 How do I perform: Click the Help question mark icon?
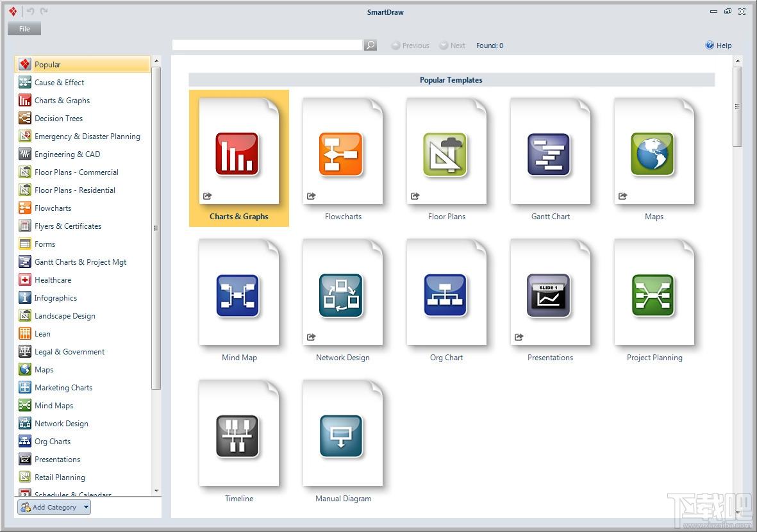point(710,46)
